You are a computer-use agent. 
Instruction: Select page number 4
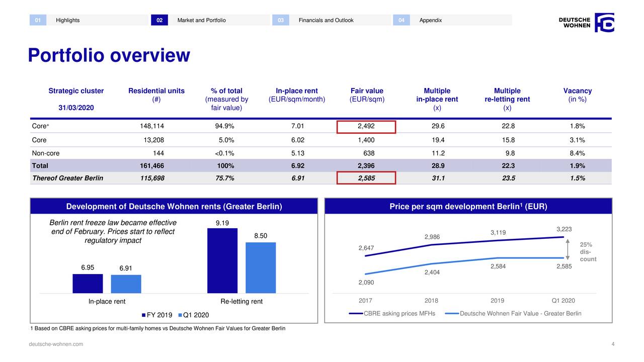613,344
